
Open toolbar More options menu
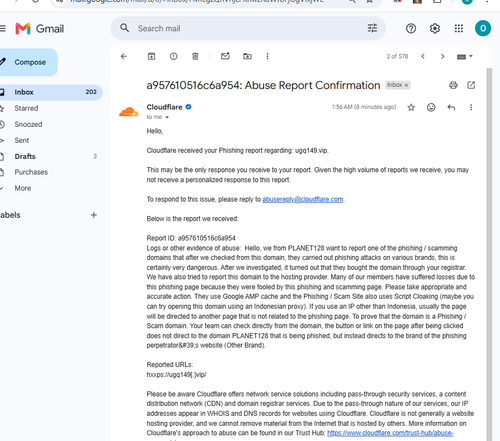point(267,56)
